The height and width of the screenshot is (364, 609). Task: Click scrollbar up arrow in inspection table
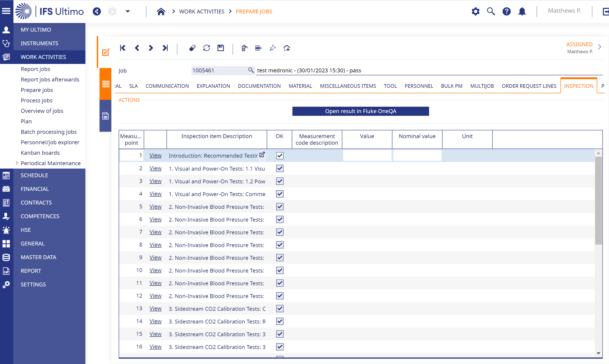tap(598, 153)
